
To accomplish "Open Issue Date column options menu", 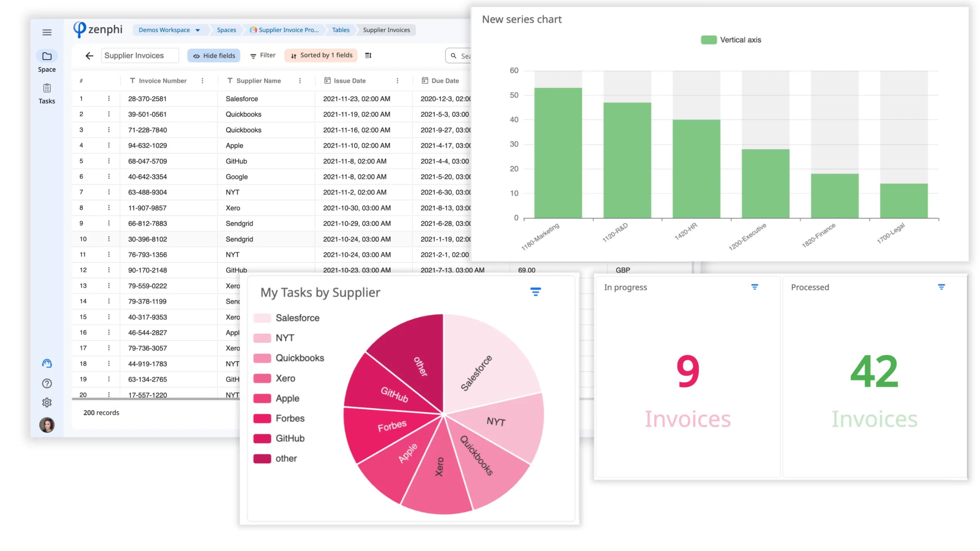I will tap(397, 81).
